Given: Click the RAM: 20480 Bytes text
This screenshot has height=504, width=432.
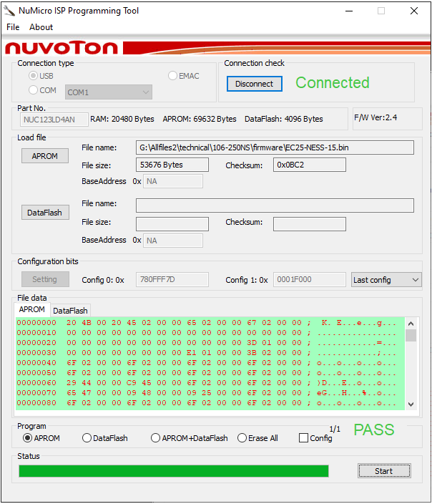Looking at the screenshot, I should (122, 119).
